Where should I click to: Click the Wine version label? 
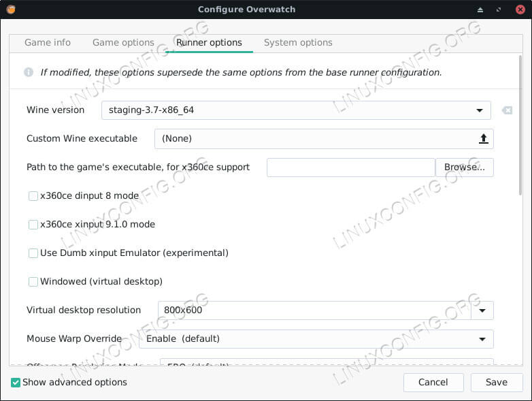point(55,110)
